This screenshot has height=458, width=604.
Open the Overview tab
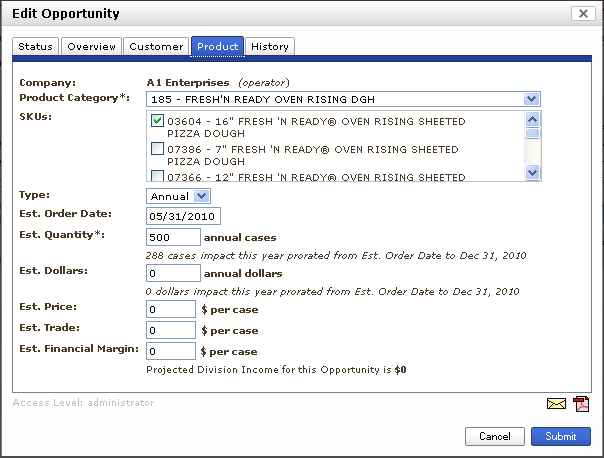(91, 46)
